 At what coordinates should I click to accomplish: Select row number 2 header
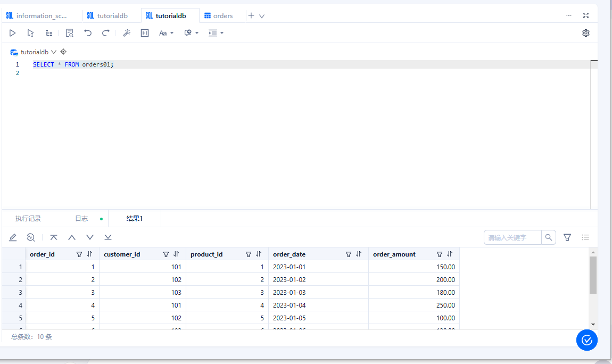pyautogui.click(x=14, y=280)
